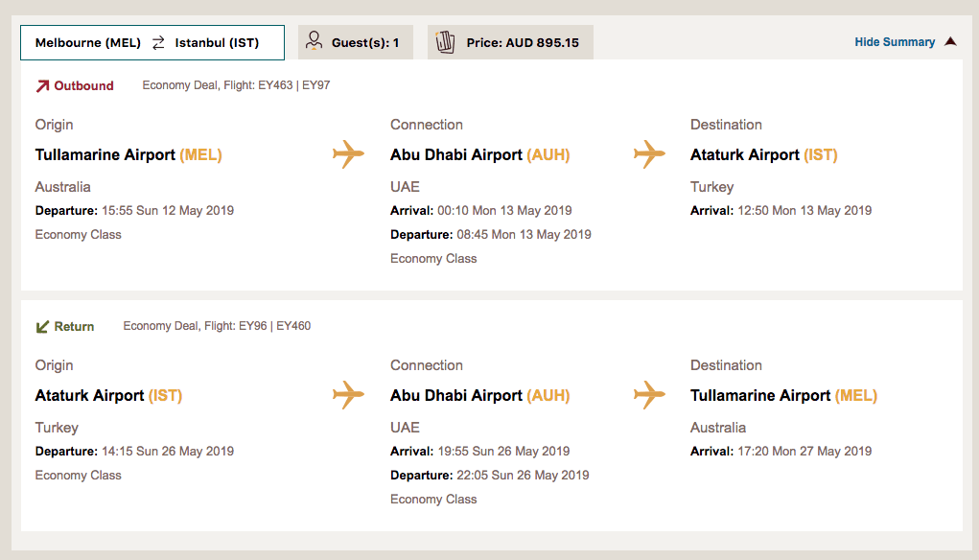Click the Hide Summary link
Viewport: 979px width, 560px height.
click(895, 42)
